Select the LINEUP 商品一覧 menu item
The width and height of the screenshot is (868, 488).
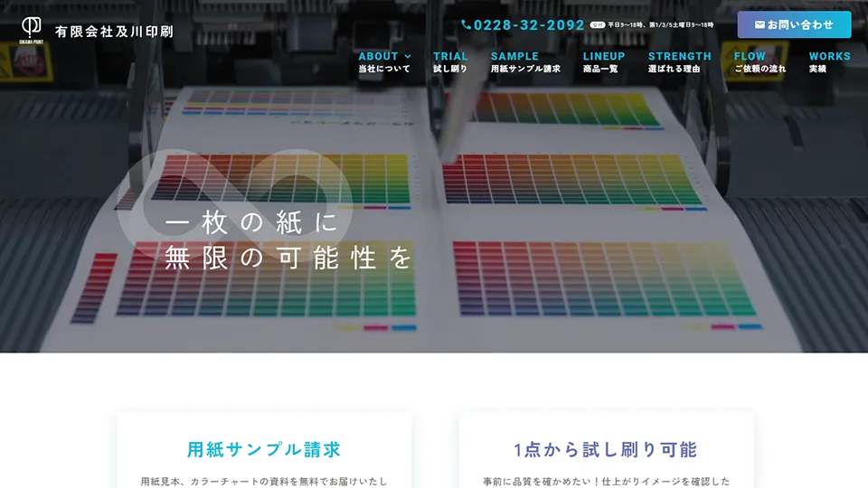pyautogui.click(x=603, y=61)
